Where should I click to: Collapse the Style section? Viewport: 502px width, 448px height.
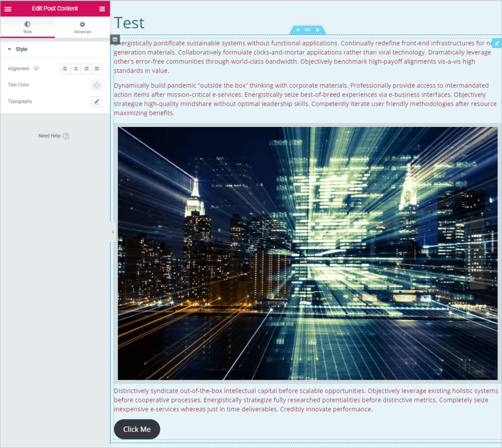(x=9, y=50)
